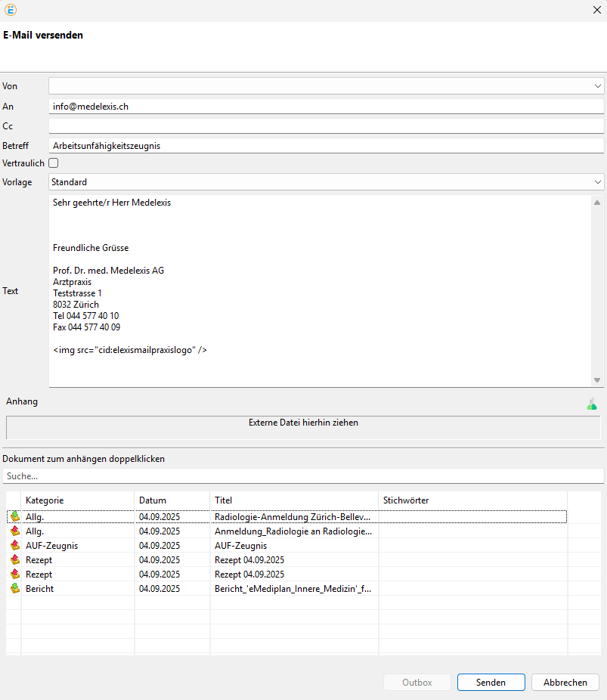Click the Datum column header
Image resolution: width=607 pixels, height=700 pixels.
tap(172, 500)
